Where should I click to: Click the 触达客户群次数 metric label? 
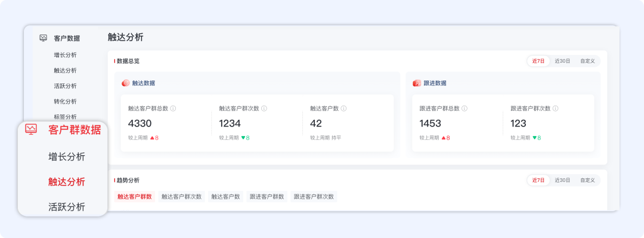click(x=239, y=109)
